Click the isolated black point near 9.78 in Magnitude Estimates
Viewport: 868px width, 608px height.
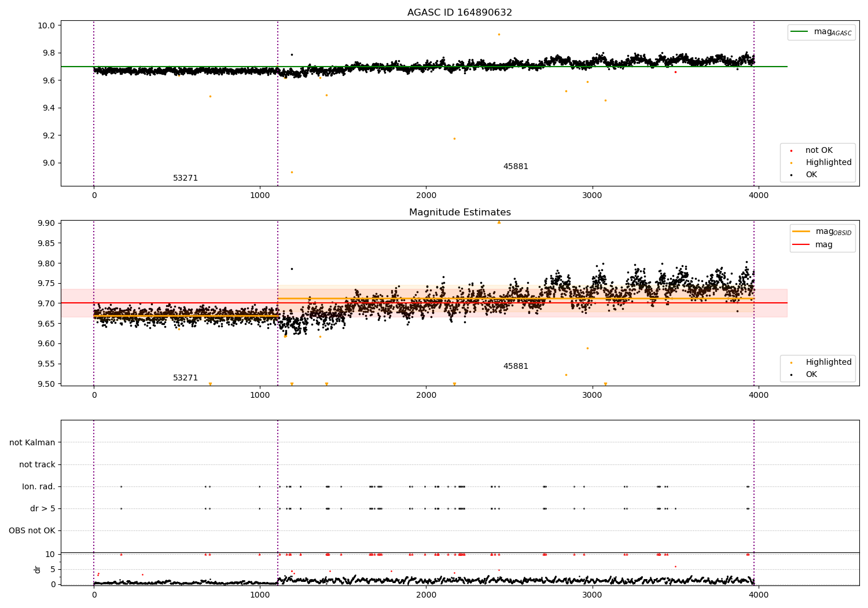click(292, 269)
